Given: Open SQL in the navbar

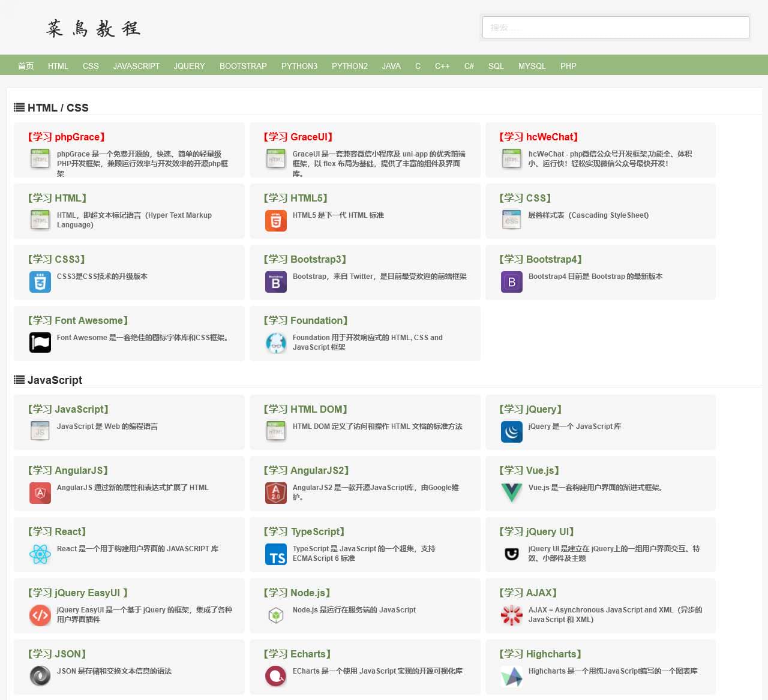Looking at the screenshot, I should coord(496,66).
